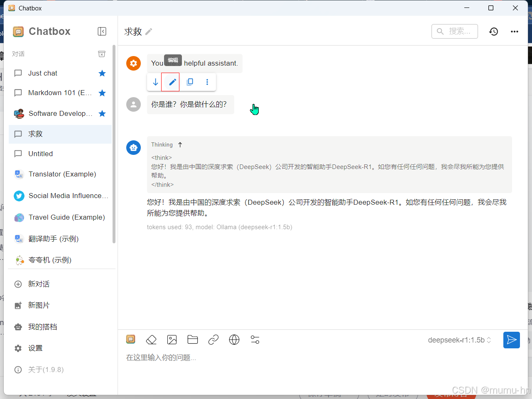Screen dimensions: 532x399
Task: Unstar the Software Developer conversation
Action: (x=102, y=114)
